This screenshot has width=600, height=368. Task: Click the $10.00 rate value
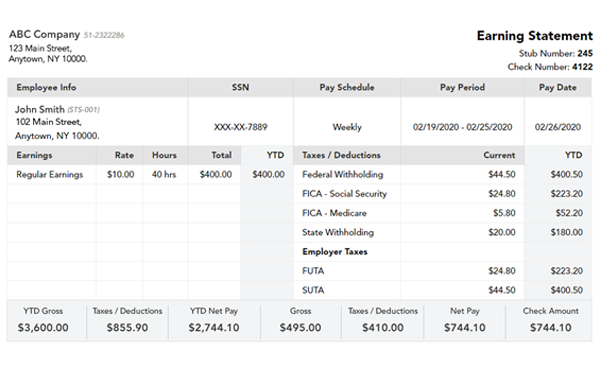[120, 175]
